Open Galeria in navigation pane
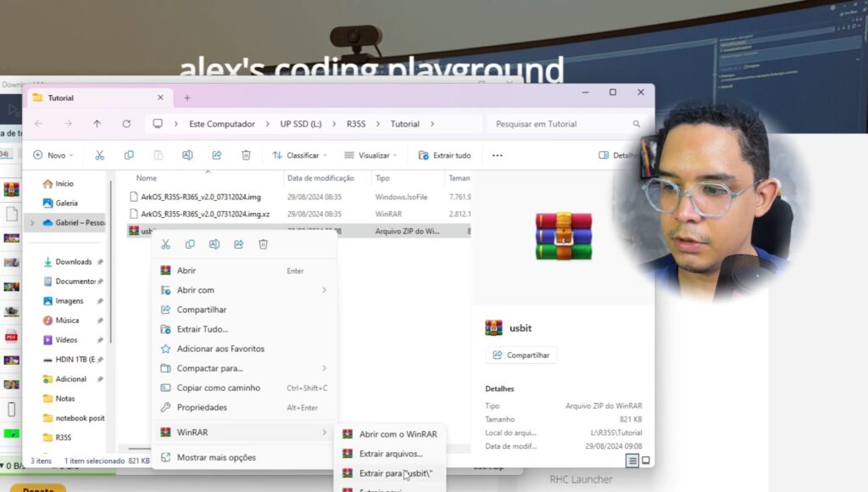Screen dimensions: 868x492 pos(66,203)
